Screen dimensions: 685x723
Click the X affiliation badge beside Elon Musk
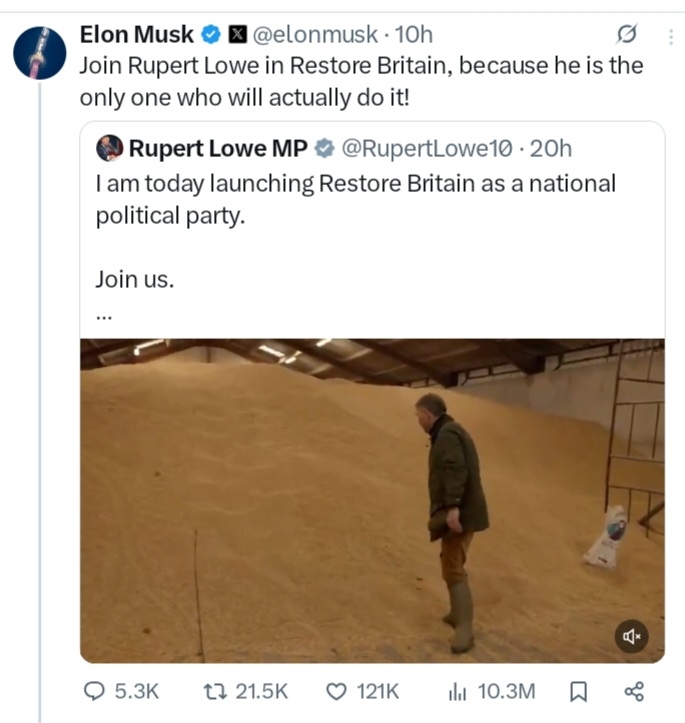point(235,36)
